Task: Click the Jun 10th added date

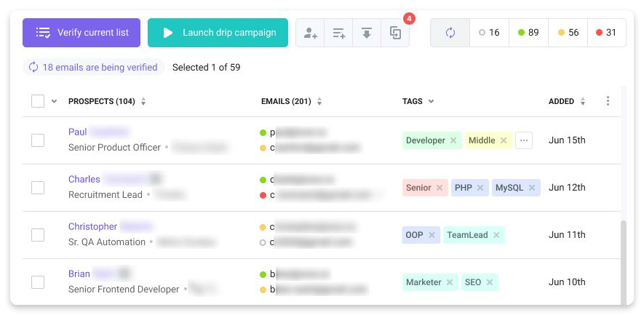Action: [567, 282]
